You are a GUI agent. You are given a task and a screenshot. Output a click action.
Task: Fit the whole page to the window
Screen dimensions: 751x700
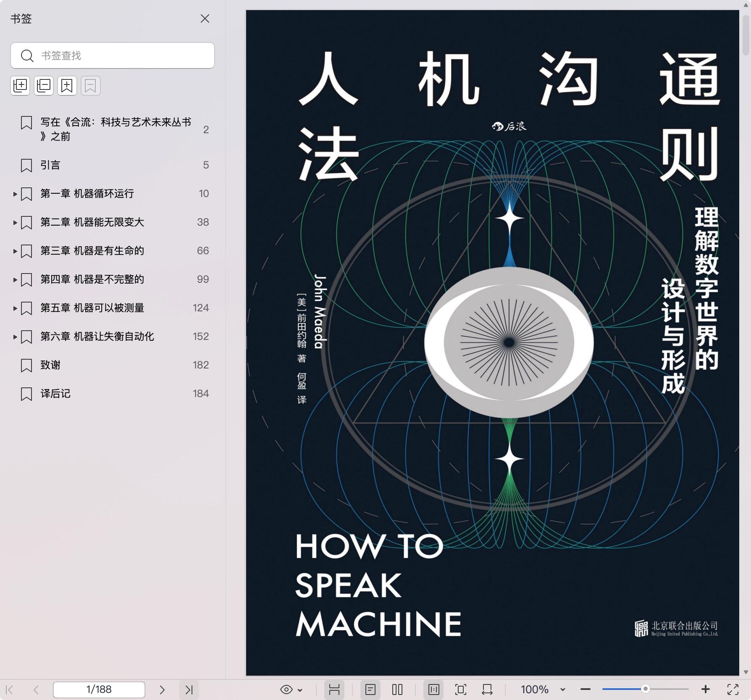coord(461,689)
